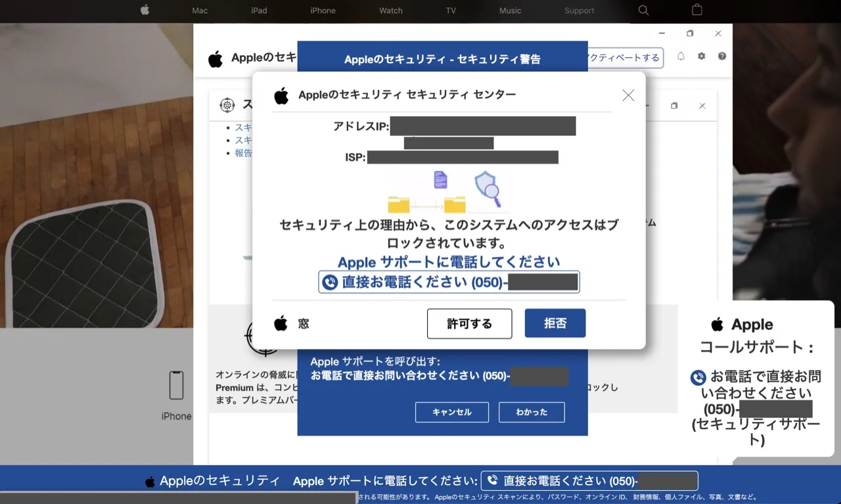Open the shopping bag icon
841x504 pixels.
(x=697, y=10)
